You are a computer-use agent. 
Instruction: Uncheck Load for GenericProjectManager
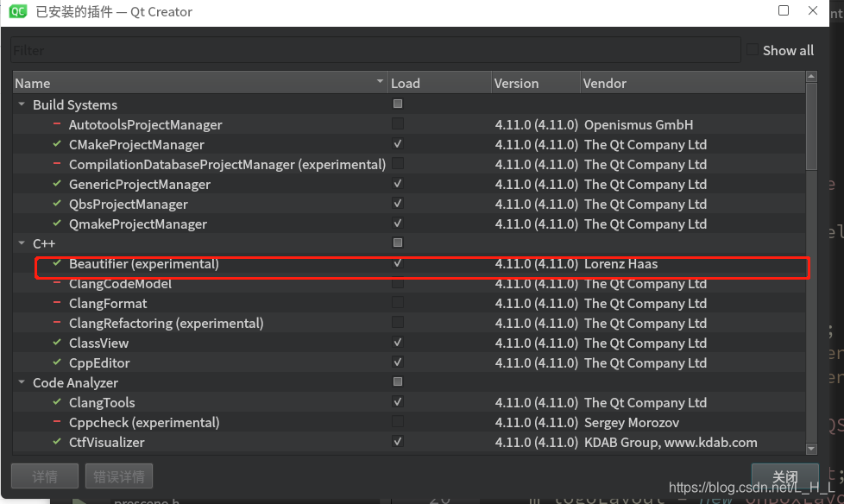coord(398,184)
